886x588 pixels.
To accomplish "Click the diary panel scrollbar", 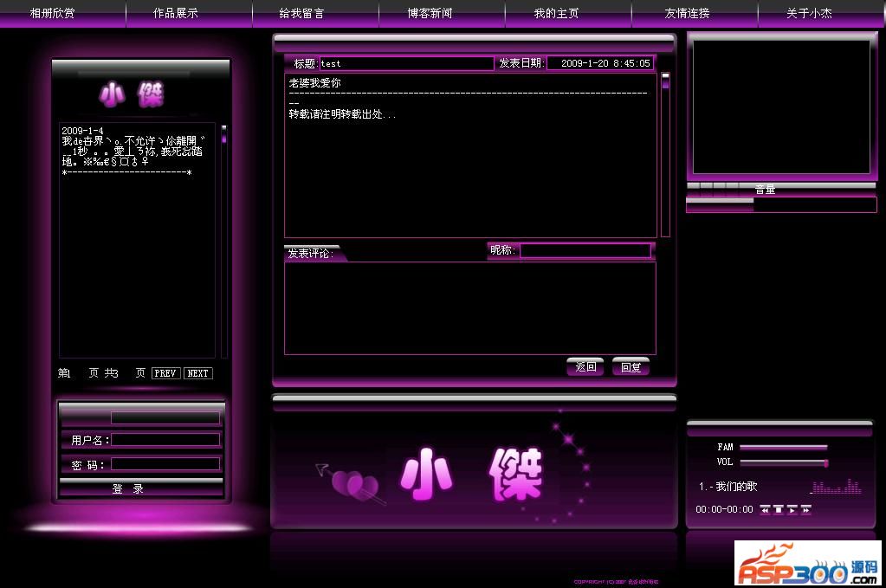I will click(223, 242).
